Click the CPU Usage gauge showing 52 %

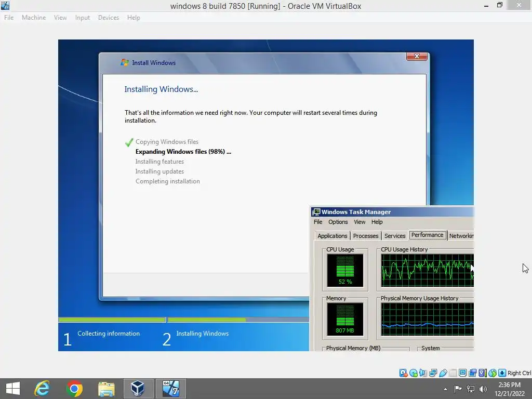tap(345, 270)
